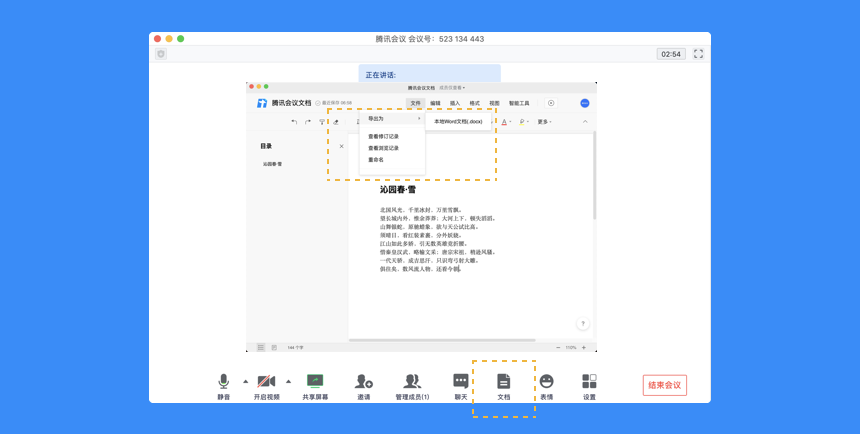Toggle the page view icon in status bar
Screen dimensions: 860x434
[274, 347]
